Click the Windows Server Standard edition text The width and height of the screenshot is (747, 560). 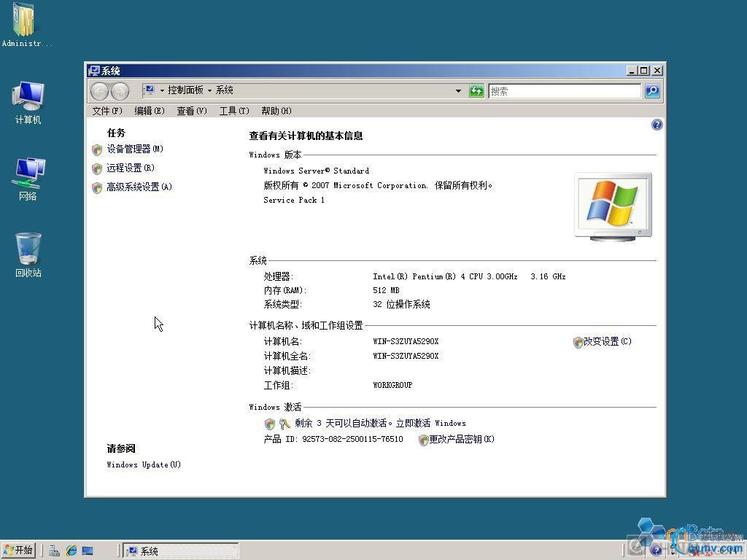tap(317, 171)
